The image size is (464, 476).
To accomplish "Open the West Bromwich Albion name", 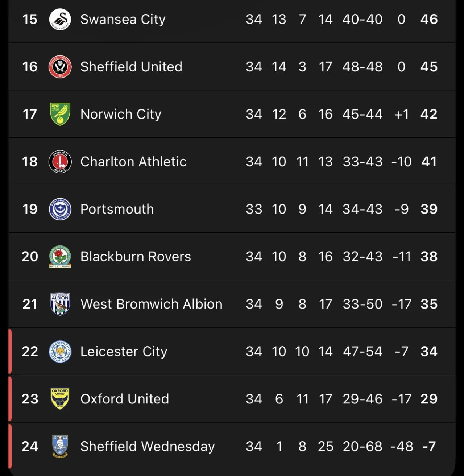I will coord(151,304).
